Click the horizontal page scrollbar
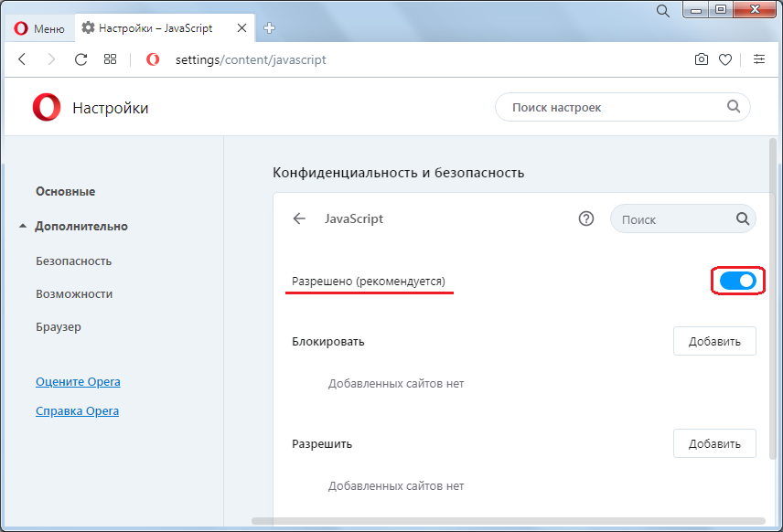Image resolution: width=783 pixels, height=532 pixels. coord(509,521)
